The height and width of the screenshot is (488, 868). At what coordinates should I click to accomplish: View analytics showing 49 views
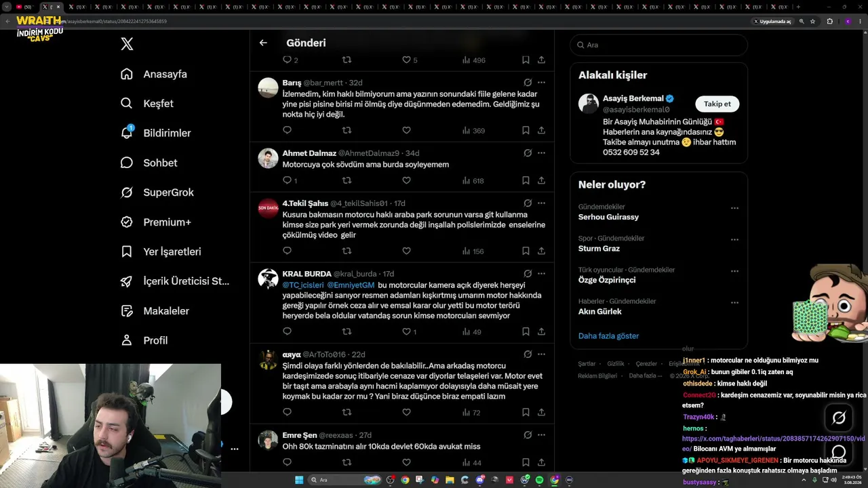[471, 332]
